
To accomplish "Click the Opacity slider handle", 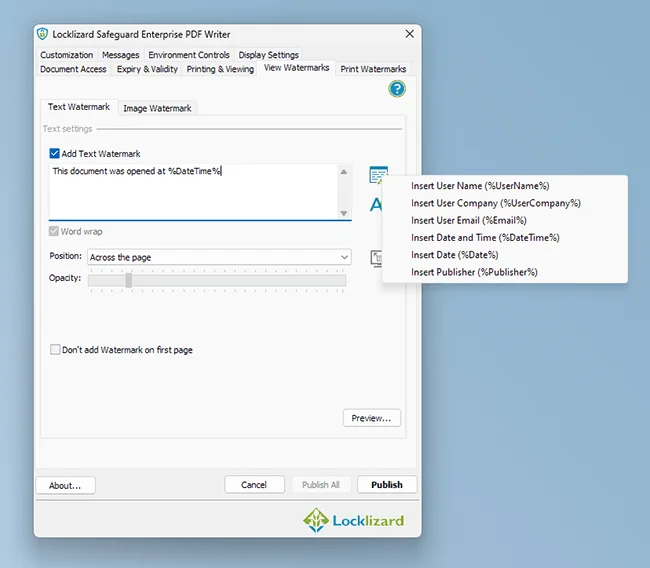I will click(x=129, y=280).
